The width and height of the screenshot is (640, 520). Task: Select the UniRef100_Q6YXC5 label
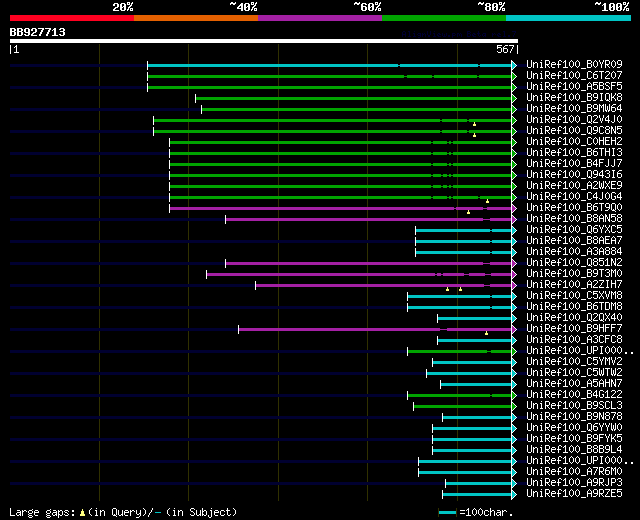click(574, 230)
